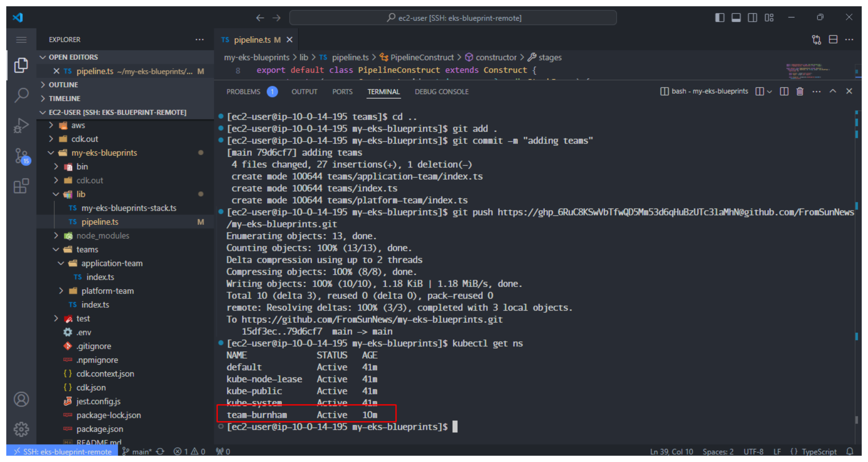Open the terminal shell selector dropdown

click(770, 91)
